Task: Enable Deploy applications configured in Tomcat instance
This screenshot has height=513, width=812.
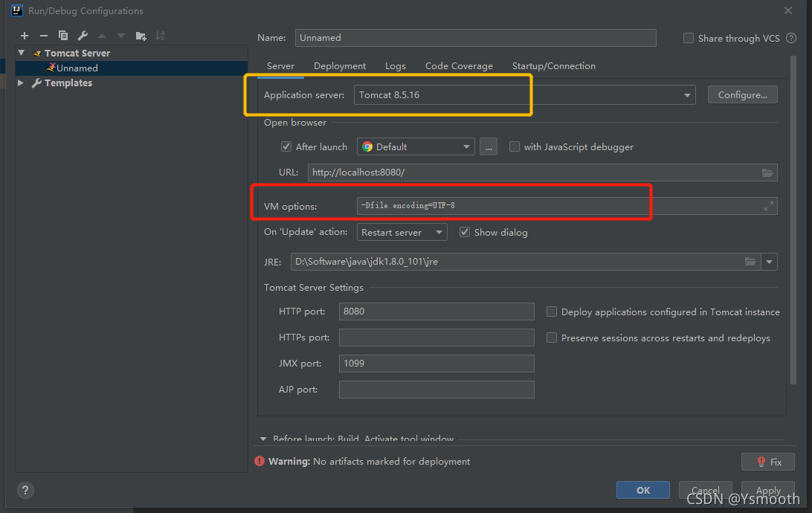Action: point(552,312)
